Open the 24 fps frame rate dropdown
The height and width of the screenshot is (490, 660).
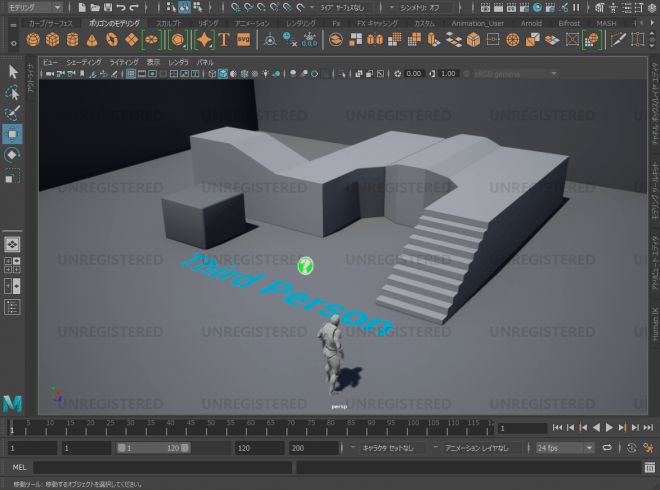[x=565, y=448]
